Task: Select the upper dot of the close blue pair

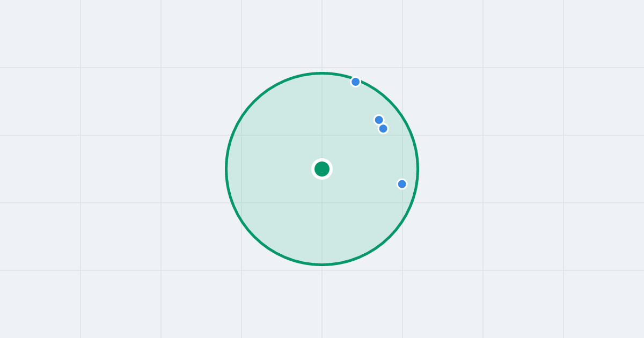Action: pyautogui.click(x=379, y=120)
